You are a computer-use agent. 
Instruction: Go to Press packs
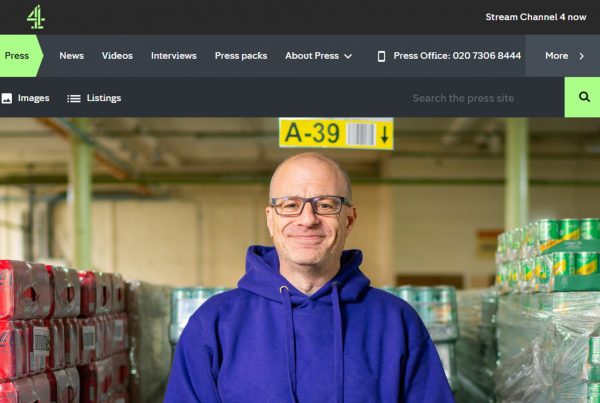(x=241, y=56)
